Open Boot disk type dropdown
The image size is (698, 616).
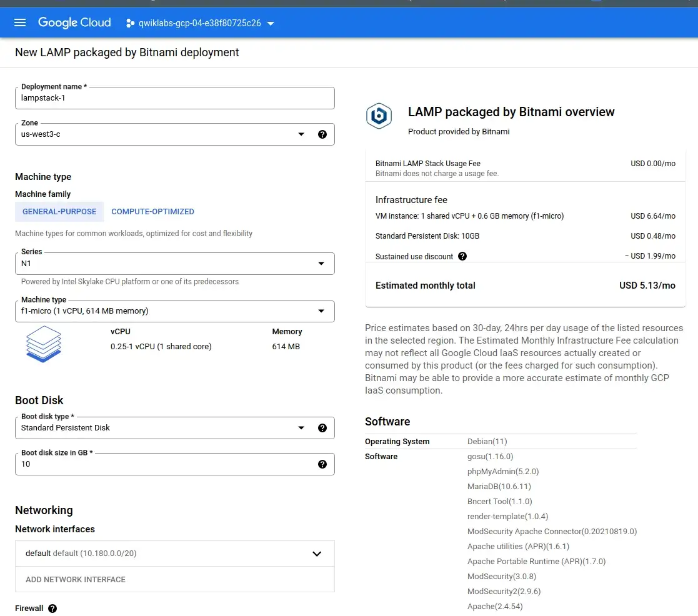(175, 428)
